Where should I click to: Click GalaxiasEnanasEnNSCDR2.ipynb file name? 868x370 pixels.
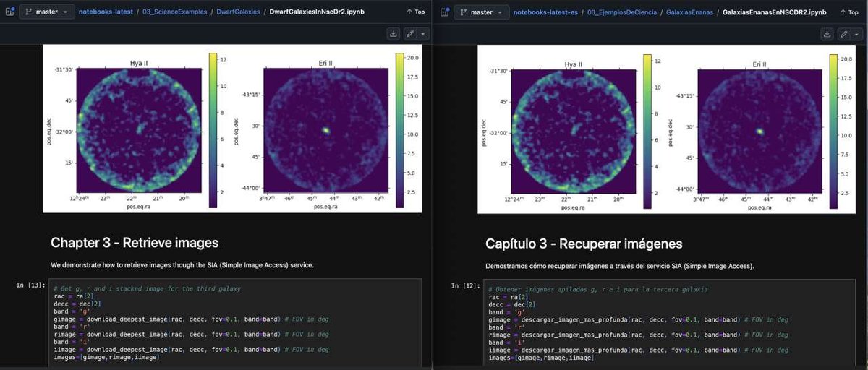click(776, 12)
